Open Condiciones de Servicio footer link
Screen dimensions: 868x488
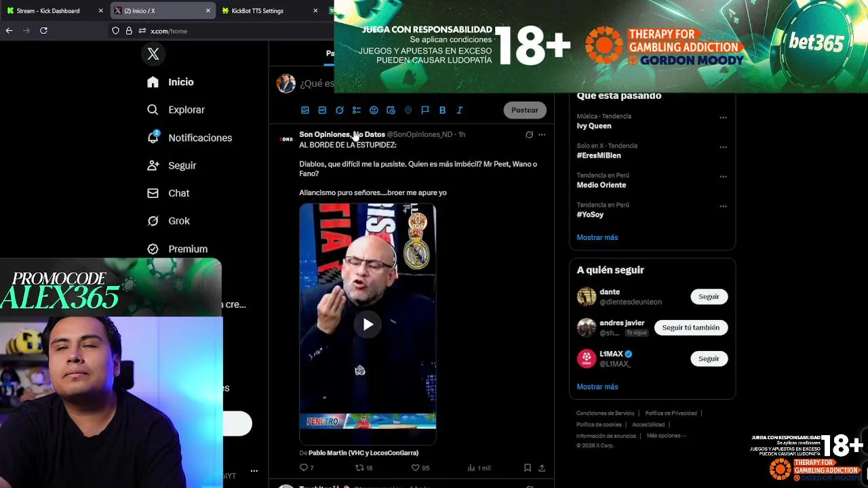click(606, 413)
